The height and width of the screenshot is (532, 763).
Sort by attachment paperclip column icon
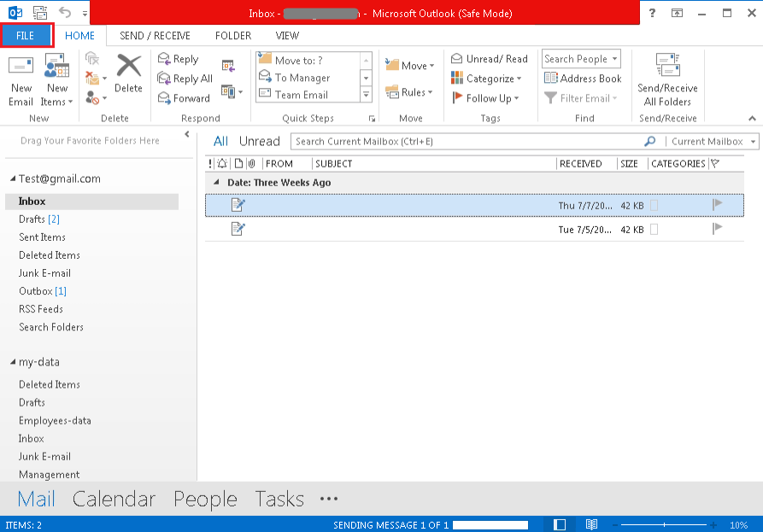pyautogui.click(x=251, y=164)
